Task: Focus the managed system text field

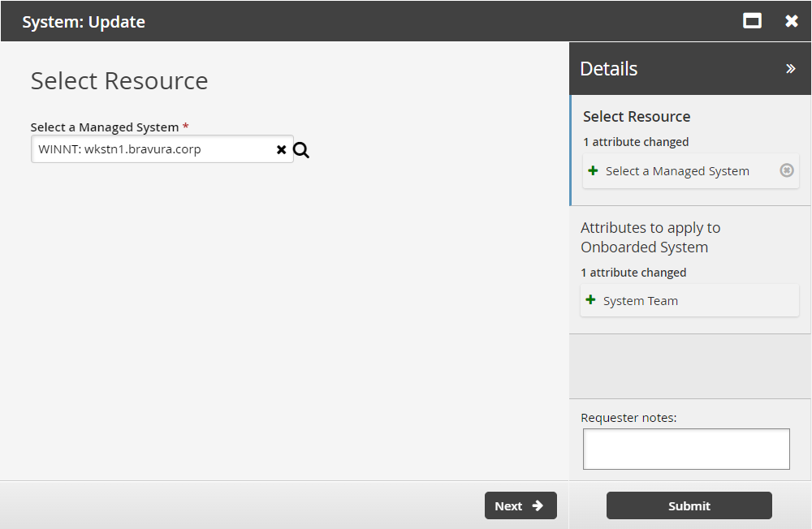Action: [x=154, y=149]
